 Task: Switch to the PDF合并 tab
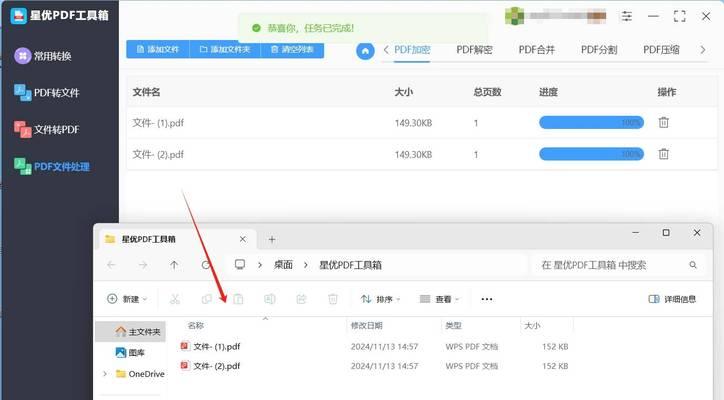[537, 49]
